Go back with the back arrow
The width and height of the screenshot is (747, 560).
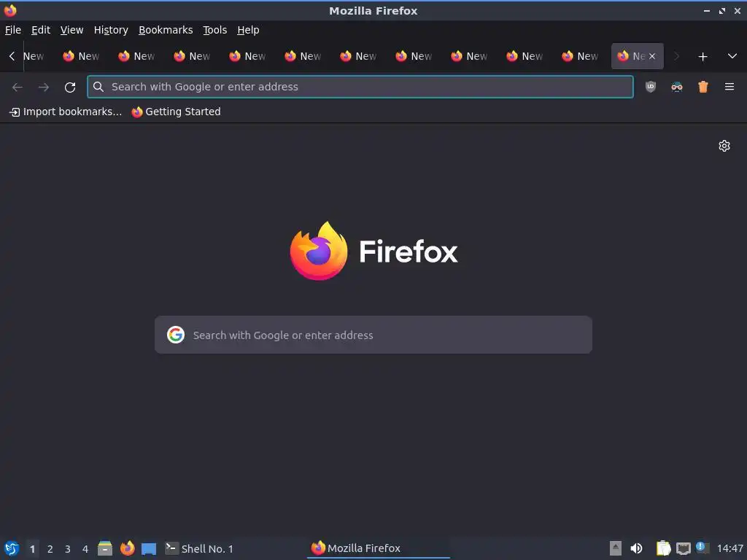point(18,87)
